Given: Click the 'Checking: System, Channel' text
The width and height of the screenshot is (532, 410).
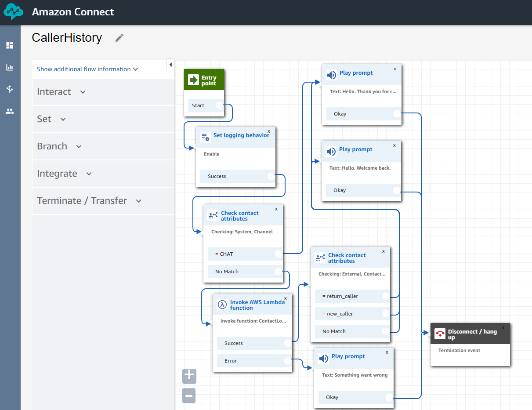Looking at the screenshot, I should click(242, 232).
